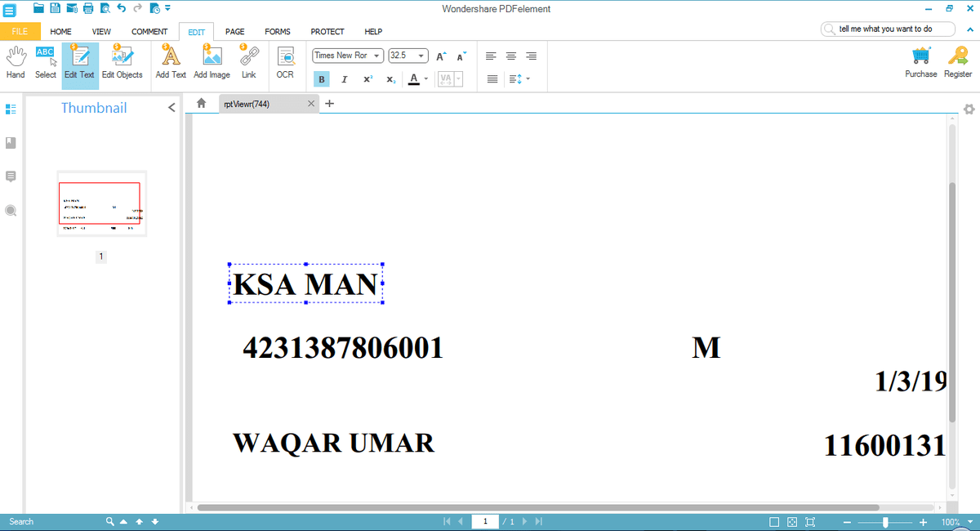Toggle superscript formatting
980x531 pixels.
[x=367, y=79]
